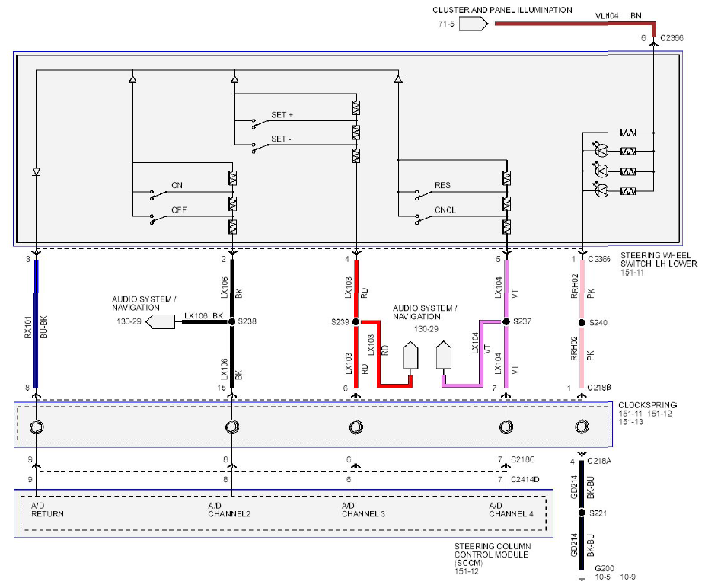Click the clockspring ring on the RRH02 circuit
Viewport: 705px width, 588px height.
click(582, 426)
